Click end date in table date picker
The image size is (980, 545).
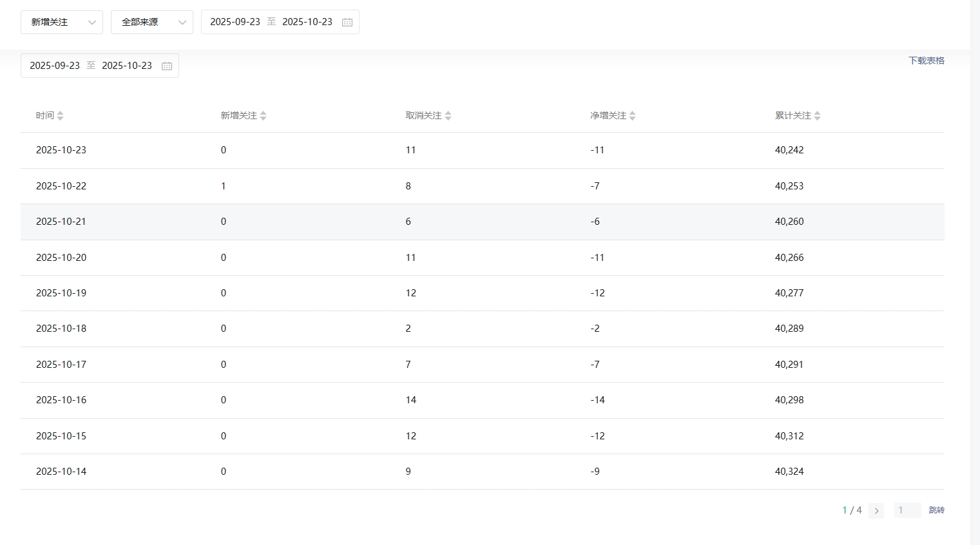point(127,66)
